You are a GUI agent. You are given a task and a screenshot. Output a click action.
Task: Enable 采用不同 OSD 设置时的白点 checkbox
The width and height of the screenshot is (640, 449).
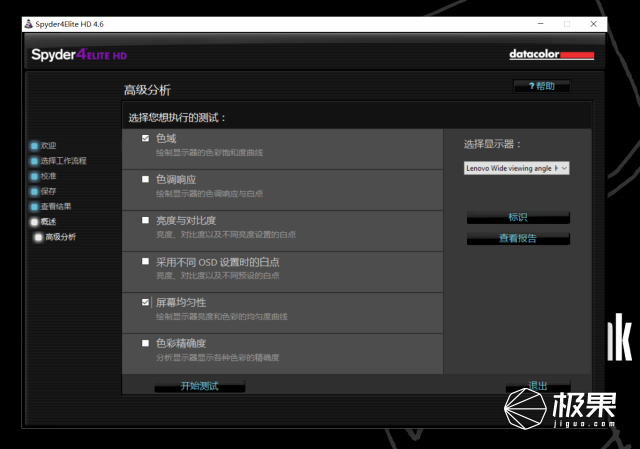coord(145,261)
